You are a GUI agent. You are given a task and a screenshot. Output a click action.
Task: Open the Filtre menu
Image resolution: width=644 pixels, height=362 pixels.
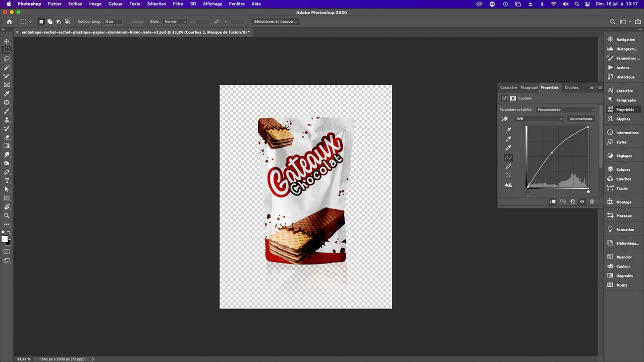178,3
